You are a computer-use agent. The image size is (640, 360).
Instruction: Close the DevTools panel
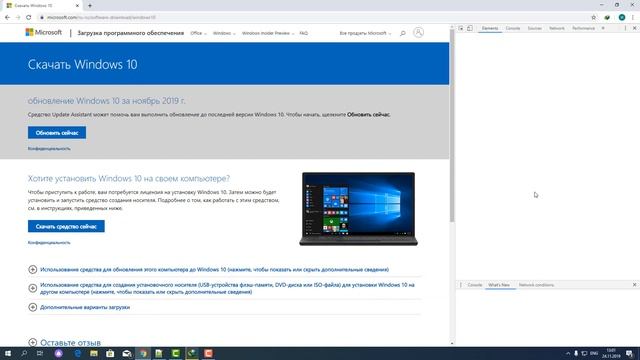click(634, 28)
